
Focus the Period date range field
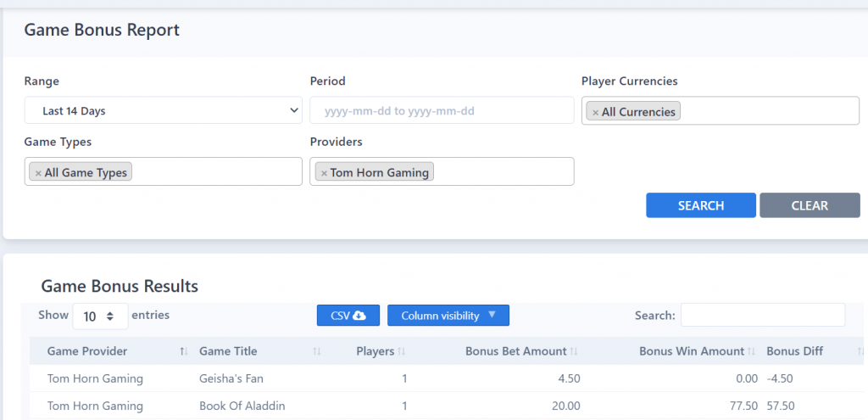coord(442,110)
